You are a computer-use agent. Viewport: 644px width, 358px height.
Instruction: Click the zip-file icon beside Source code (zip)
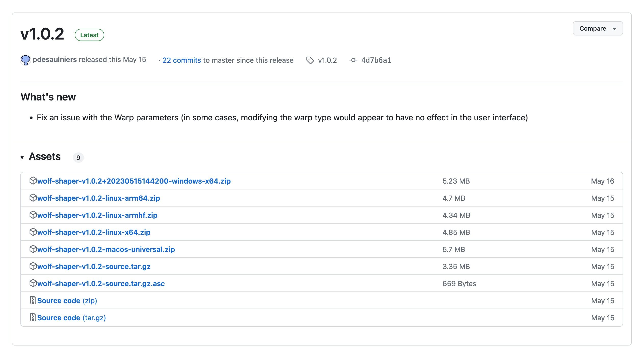pyautogui.click(x=33, y=300)
